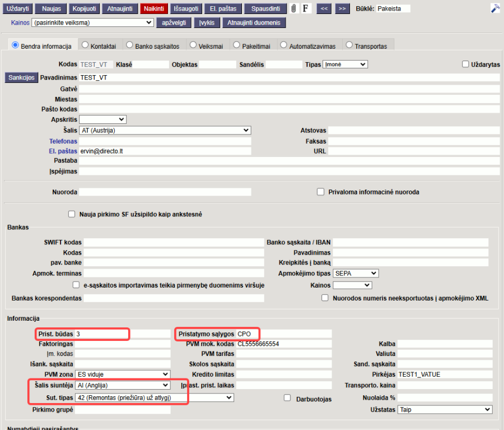Refresh the card with Atnaujinti

[x=120, y=9]
